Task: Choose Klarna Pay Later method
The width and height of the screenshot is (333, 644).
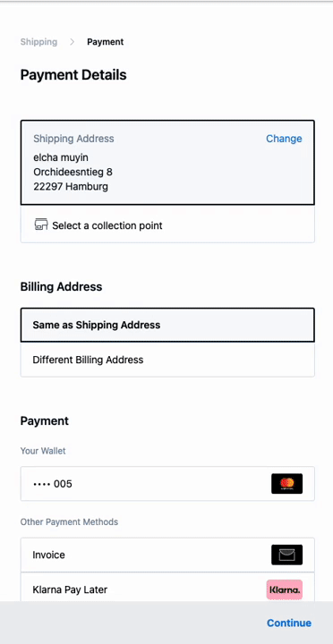Action: click(167, 589)
